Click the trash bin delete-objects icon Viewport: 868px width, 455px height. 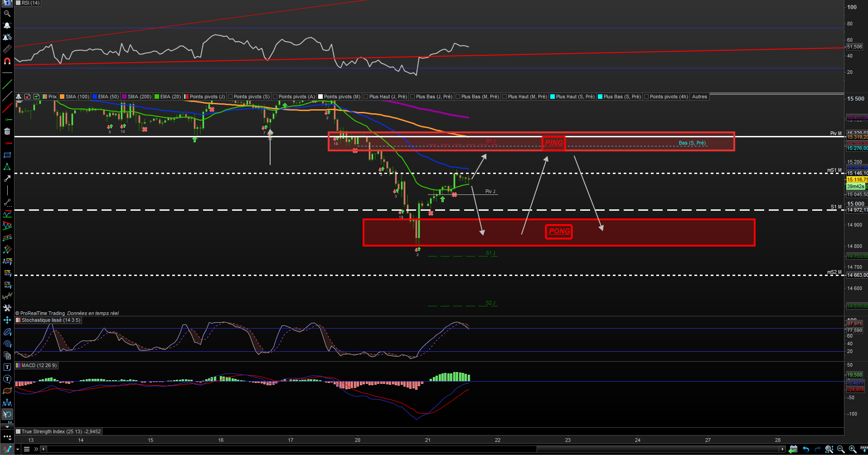pyautogui.click(x=7, y=131)
